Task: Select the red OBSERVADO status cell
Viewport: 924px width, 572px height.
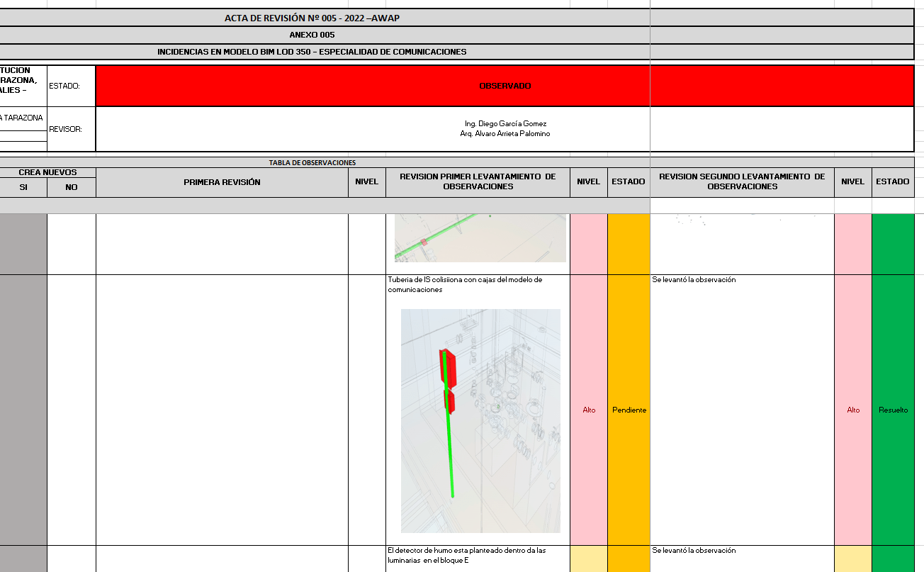Action: [x=504, y=86]
